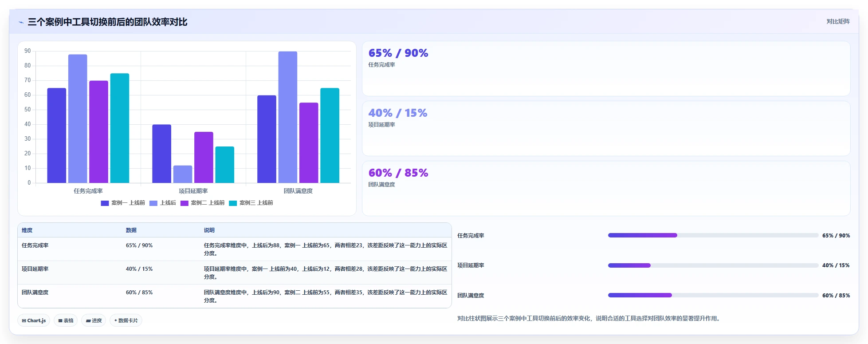868x344 pixels.
Task: Click the 60% / 85% progress value label
Action: (836, 296)
